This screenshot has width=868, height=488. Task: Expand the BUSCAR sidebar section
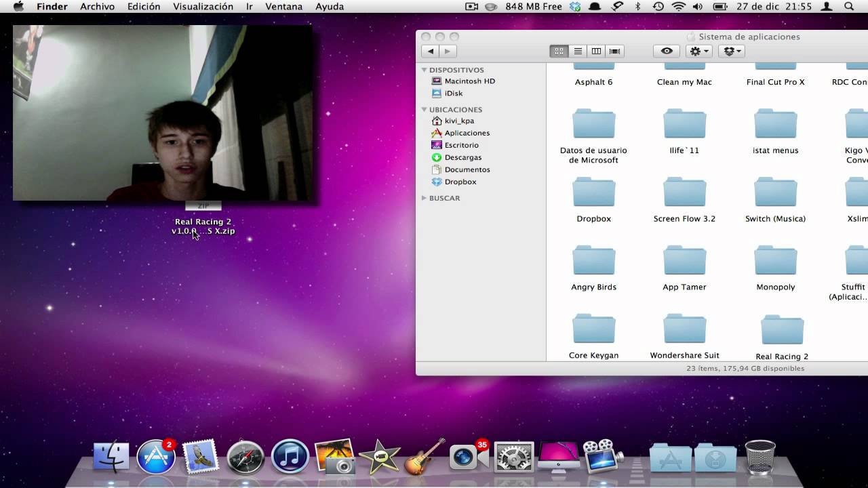click(425, 198)
